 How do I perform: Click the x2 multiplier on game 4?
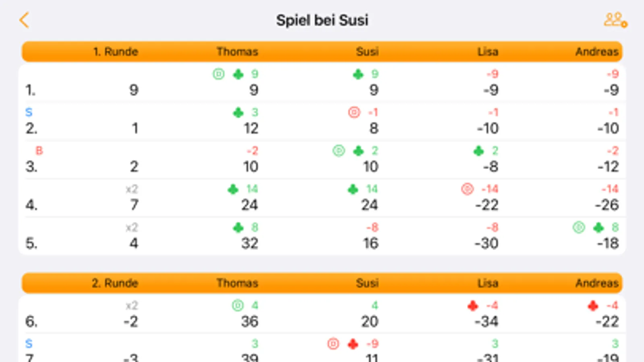point(132,189)
